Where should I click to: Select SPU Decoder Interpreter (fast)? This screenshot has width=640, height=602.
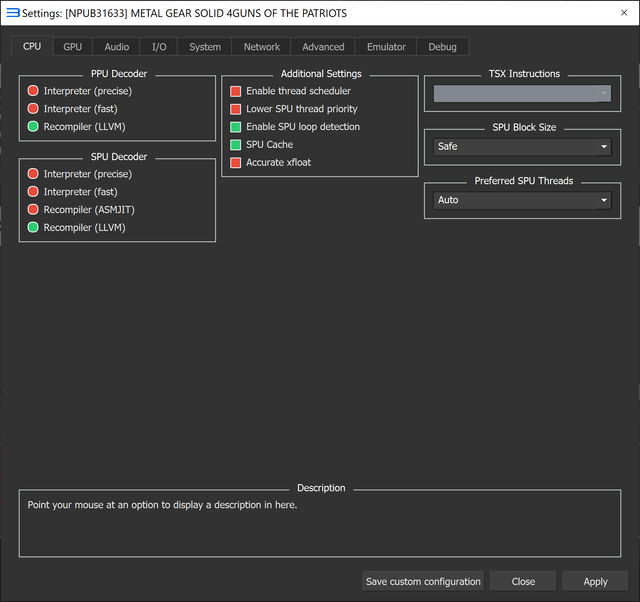pyautogui.click(x=72, y=192)
